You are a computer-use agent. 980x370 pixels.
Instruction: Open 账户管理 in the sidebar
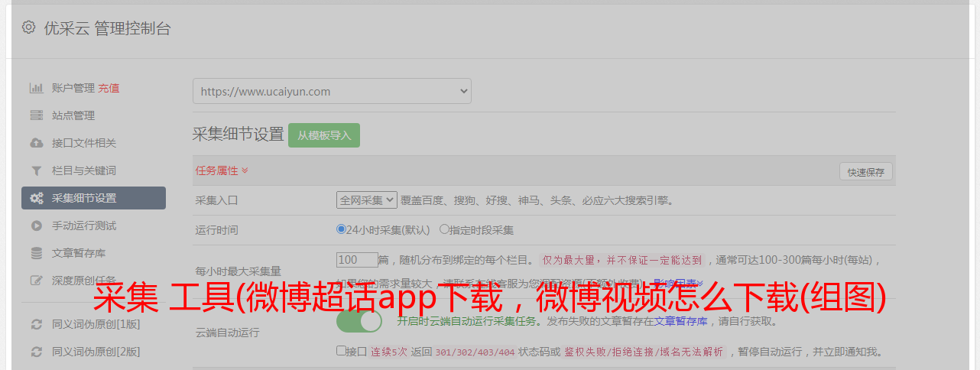click(x=73, y=88)
